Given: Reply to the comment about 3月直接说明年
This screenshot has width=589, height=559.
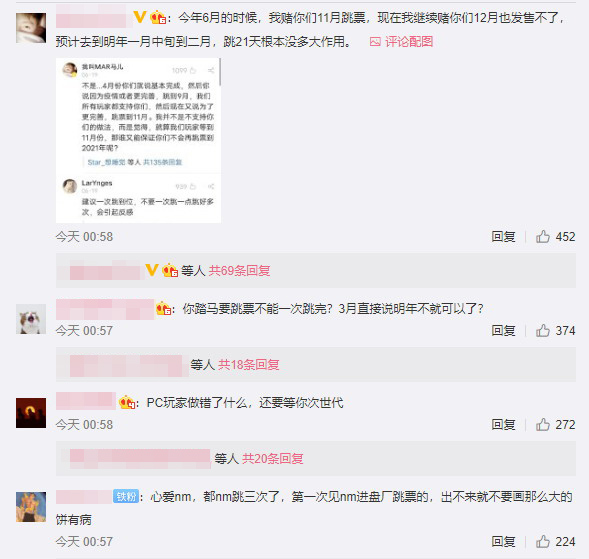Looking at the screenshot, I should coord(503,331).
